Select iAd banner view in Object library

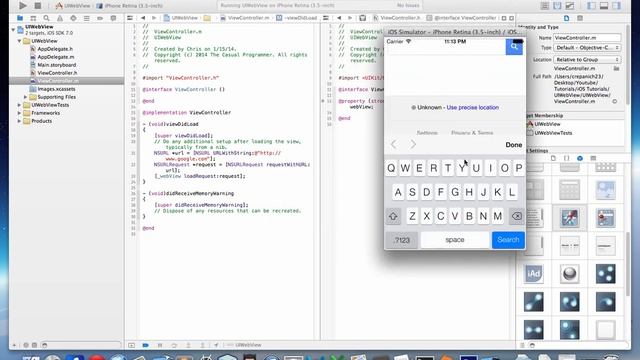534,273
